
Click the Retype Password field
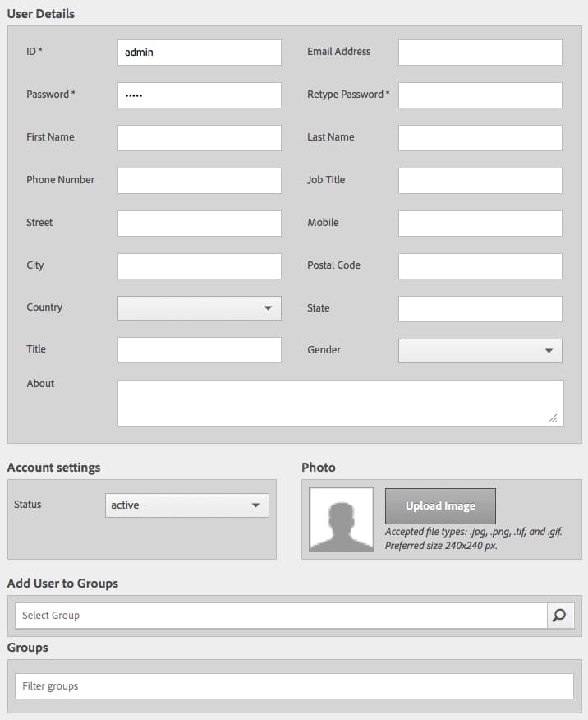point(480,95)
